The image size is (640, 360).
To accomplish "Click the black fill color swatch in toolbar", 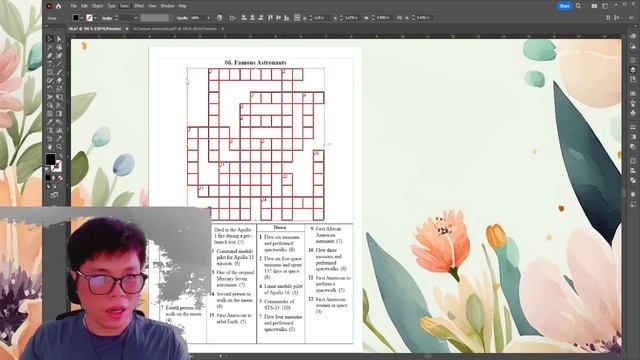I will pos(50,159).
